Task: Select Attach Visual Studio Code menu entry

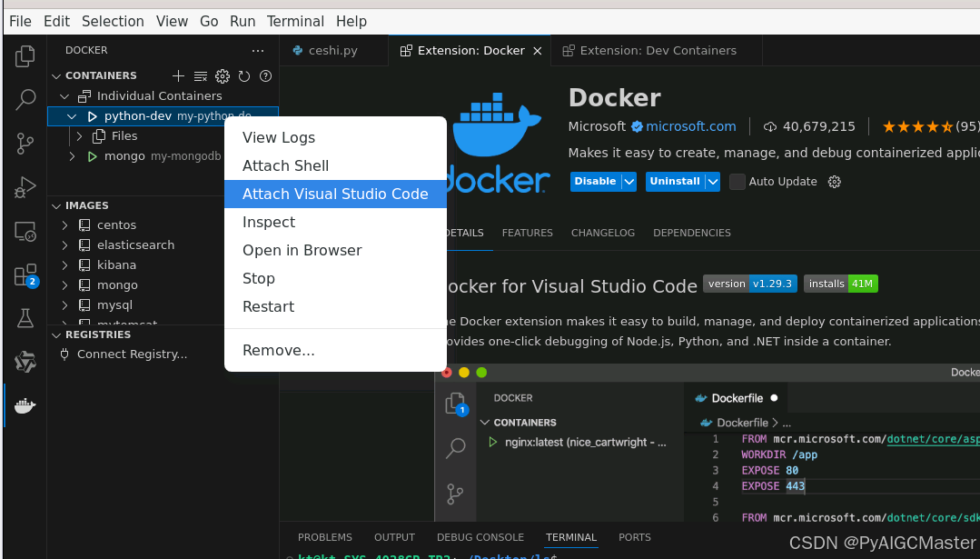Action: 335,194
